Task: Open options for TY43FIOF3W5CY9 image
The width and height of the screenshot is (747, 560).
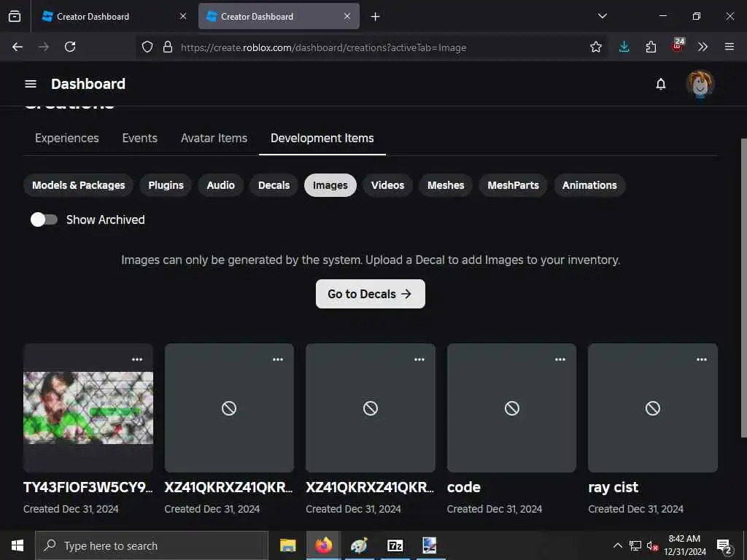Action: click(137, 359)
